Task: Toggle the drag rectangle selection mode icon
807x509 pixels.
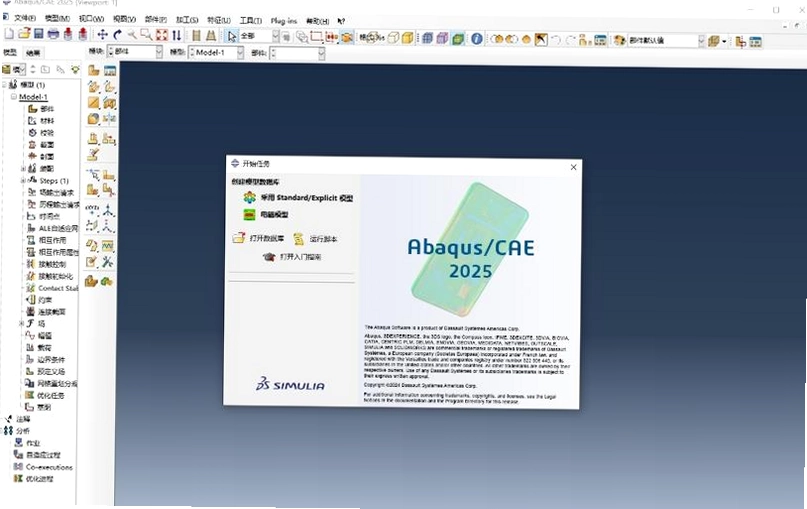Action: coord(316,37)
